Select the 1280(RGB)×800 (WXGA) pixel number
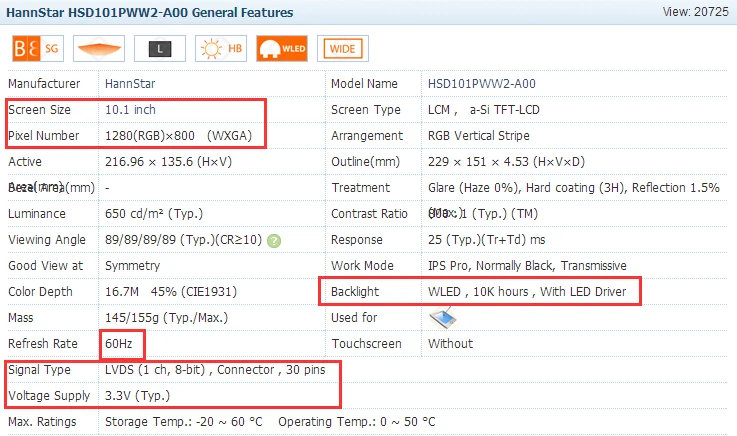The height and width of the screenshot is (436, 737). tap(179, 136)
